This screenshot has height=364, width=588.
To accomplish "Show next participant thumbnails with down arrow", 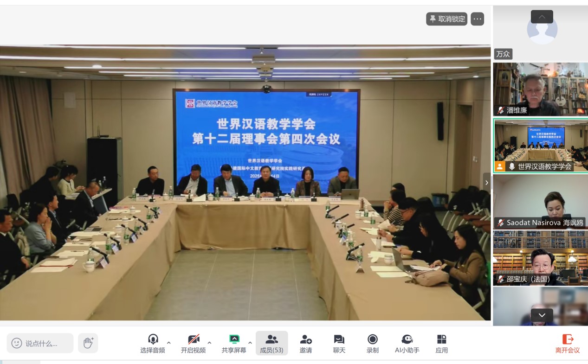I will tap(542, 315).
